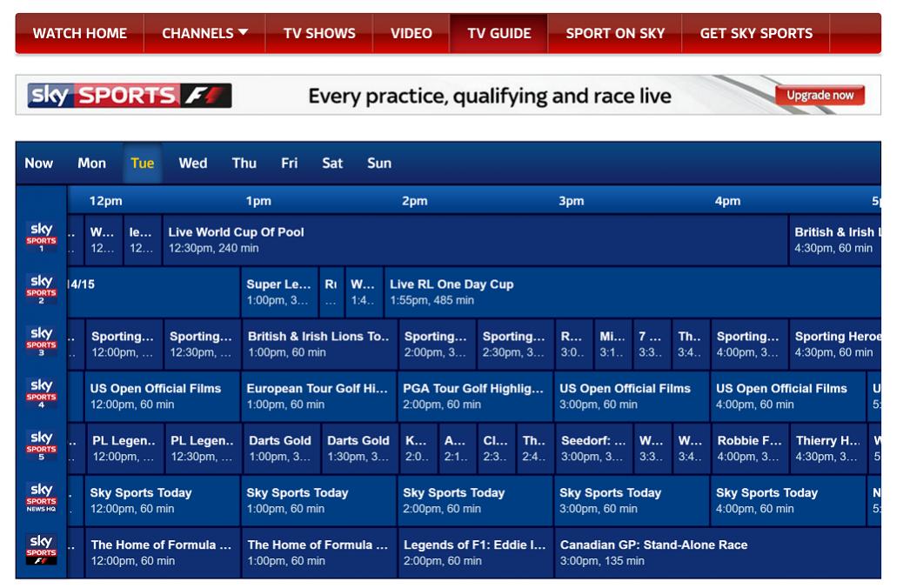Open PL Legends 12:30pm listing
Viewport: 903px width, 588px height.
coord(204,449)
